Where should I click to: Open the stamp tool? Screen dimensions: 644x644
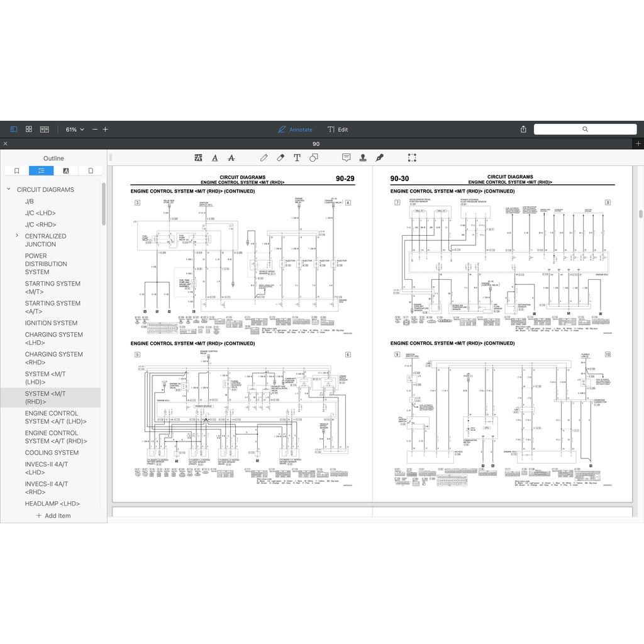point(363,158)
